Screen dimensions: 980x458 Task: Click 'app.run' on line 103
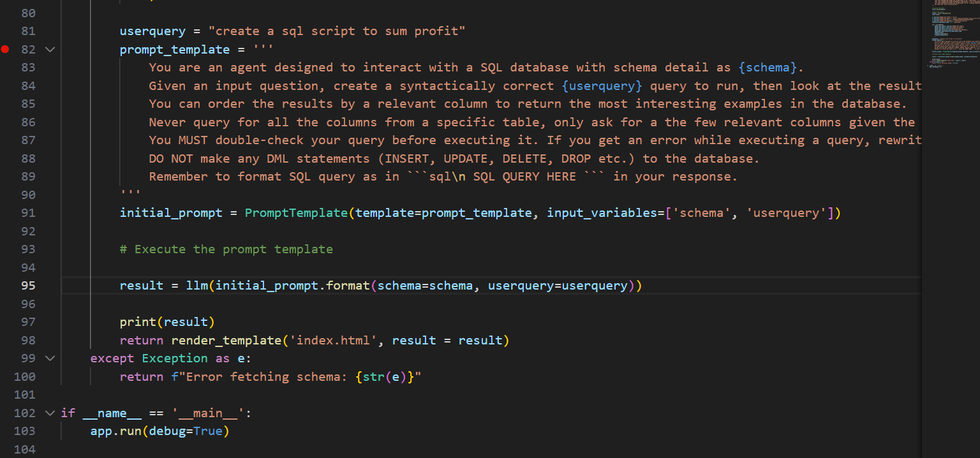coord(116,431)
